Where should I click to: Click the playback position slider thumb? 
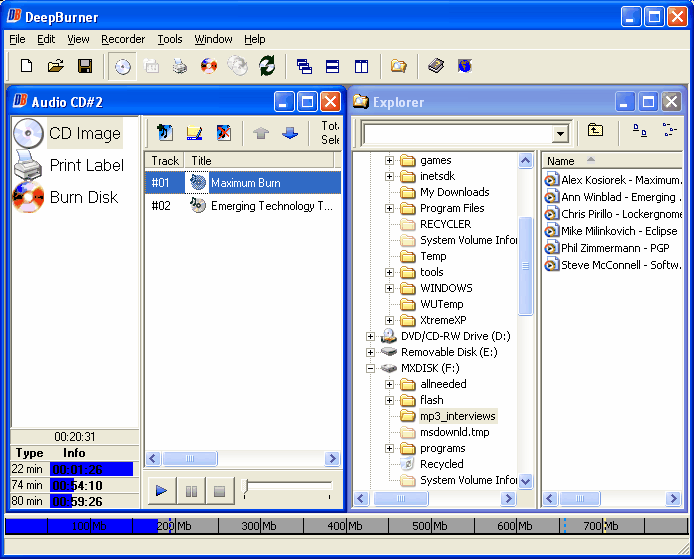(x=245, y=486)
